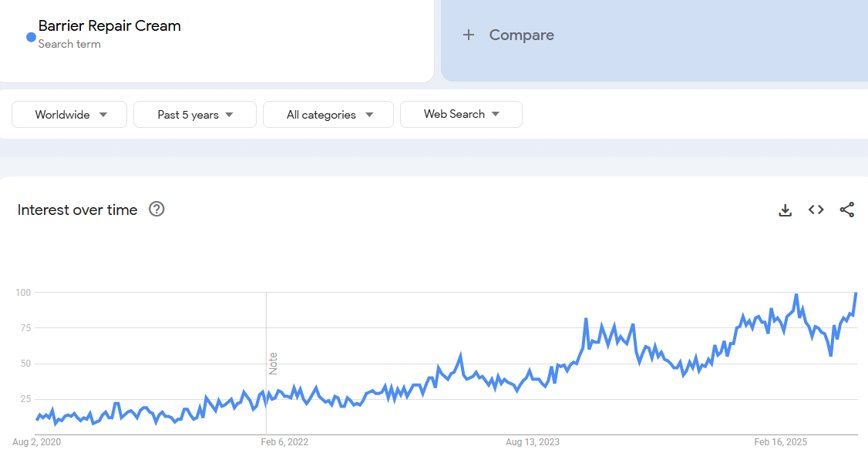This screenshot has width=868, height=473.
Task: Select the vertical Note marker on the chart
Action: pos(273,363)
